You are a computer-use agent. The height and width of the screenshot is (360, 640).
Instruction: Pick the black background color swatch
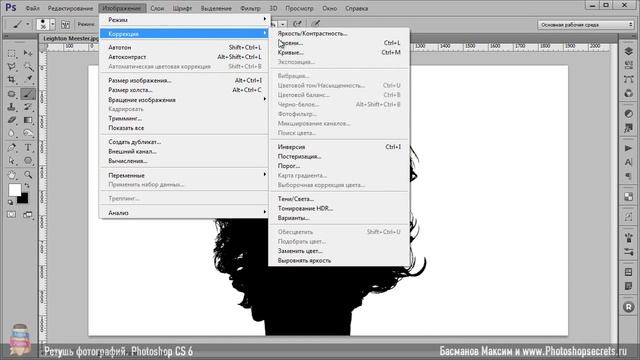[24, 199]
